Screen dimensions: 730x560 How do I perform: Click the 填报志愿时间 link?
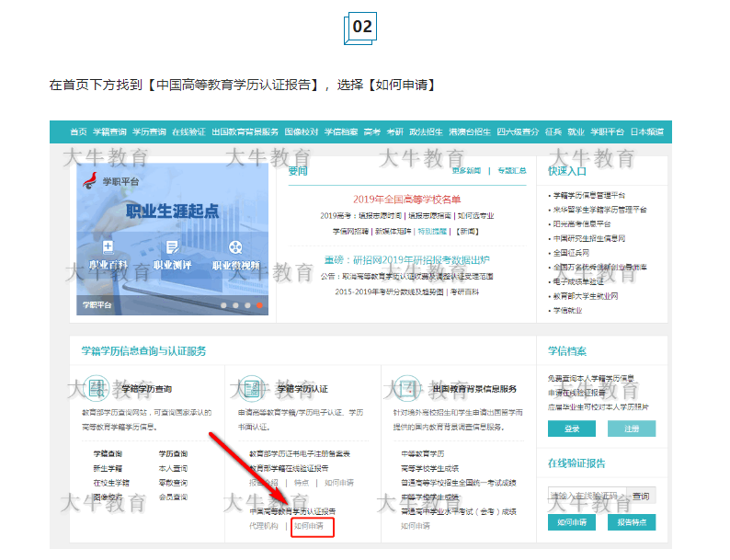380,215
